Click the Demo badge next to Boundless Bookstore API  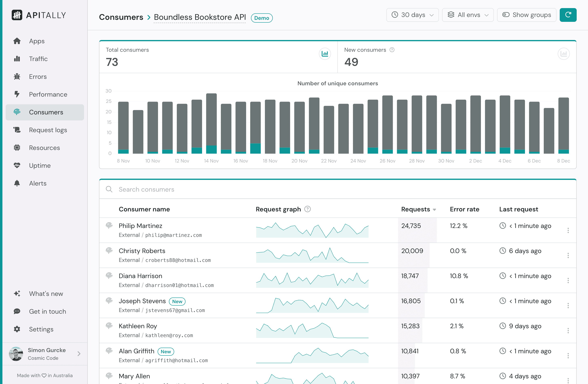tap(262, 18)
